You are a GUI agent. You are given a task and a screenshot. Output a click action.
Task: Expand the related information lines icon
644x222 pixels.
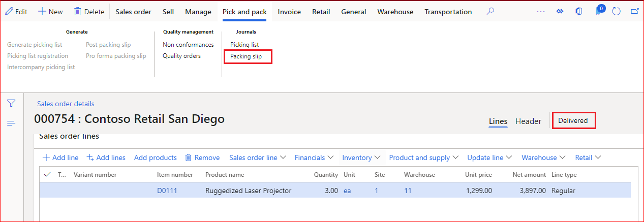click(x=11, y=123)
